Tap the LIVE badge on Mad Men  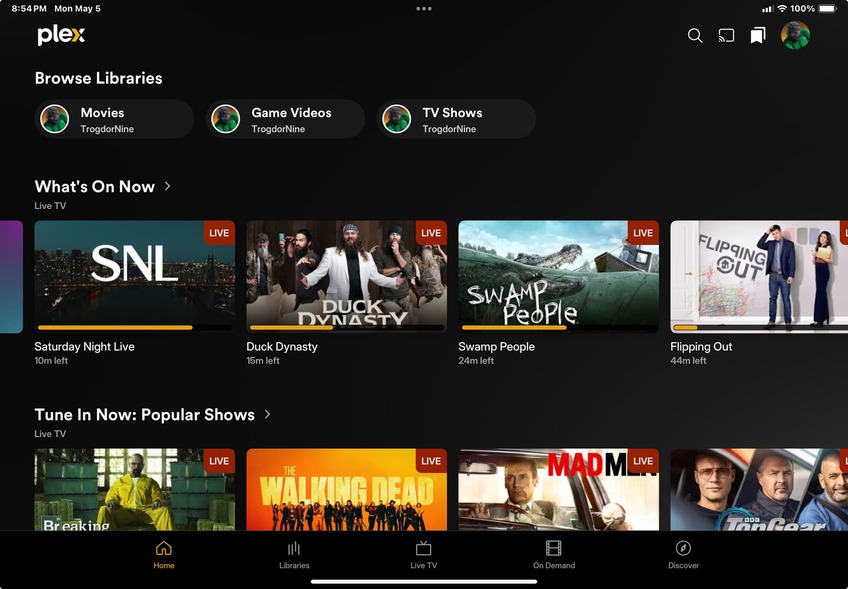point(643,461)
